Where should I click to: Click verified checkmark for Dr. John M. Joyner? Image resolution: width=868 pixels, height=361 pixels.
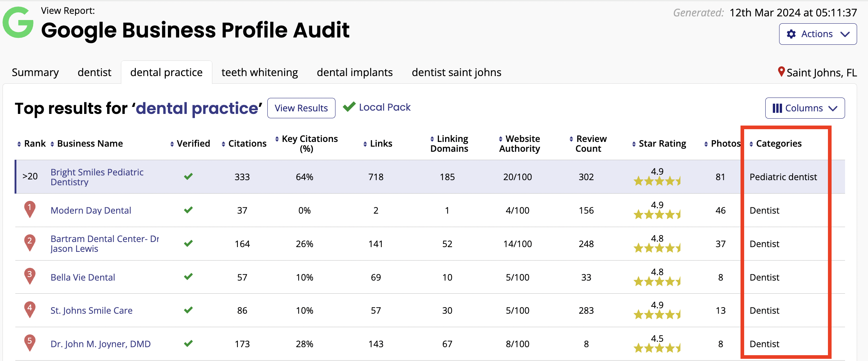(x=188, y=344)
